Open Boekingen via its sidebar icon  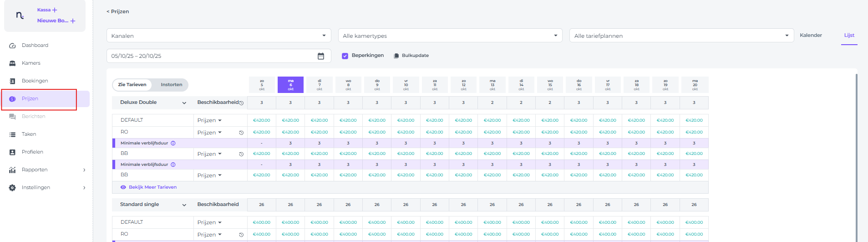pyautogui.click(x=12, y=81)
